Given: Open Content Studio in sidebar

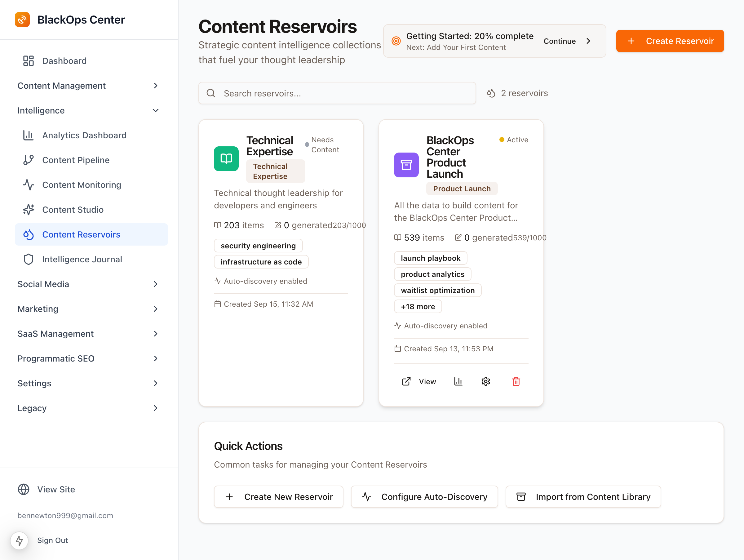Looking at the screenshot, I should (x=73, y=210).
